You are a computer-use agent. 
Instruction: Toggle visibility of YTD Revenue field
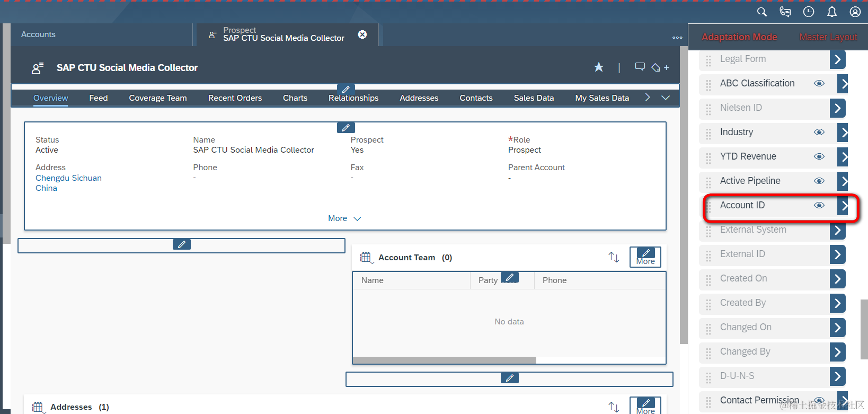[819, 156]
